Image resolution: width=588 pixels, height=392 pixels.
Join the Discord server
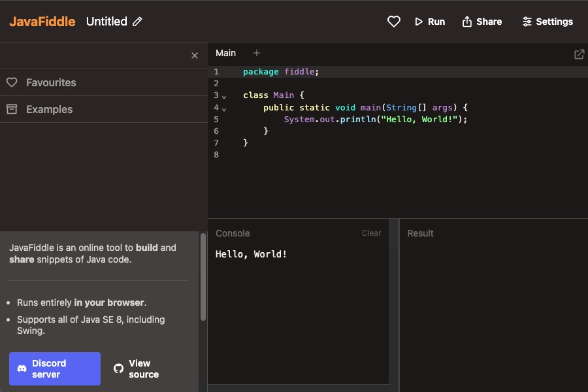55,368
